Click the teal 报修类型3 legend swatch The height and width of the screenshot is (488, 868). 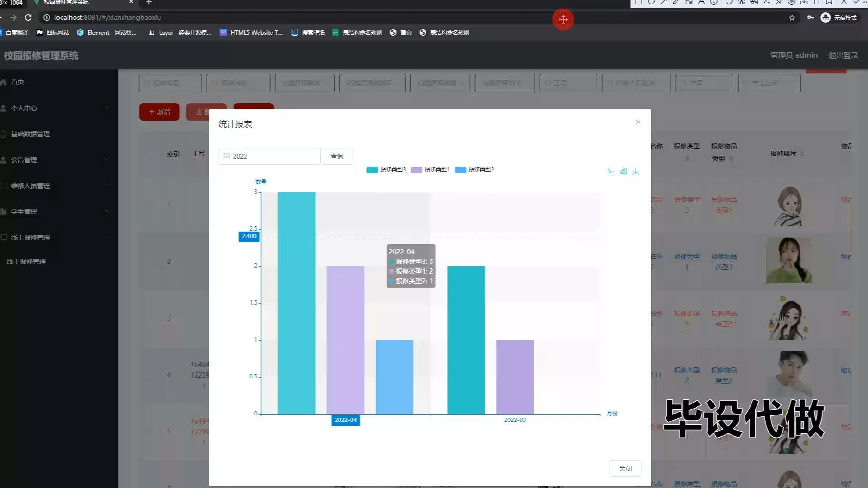coord(372,170)
